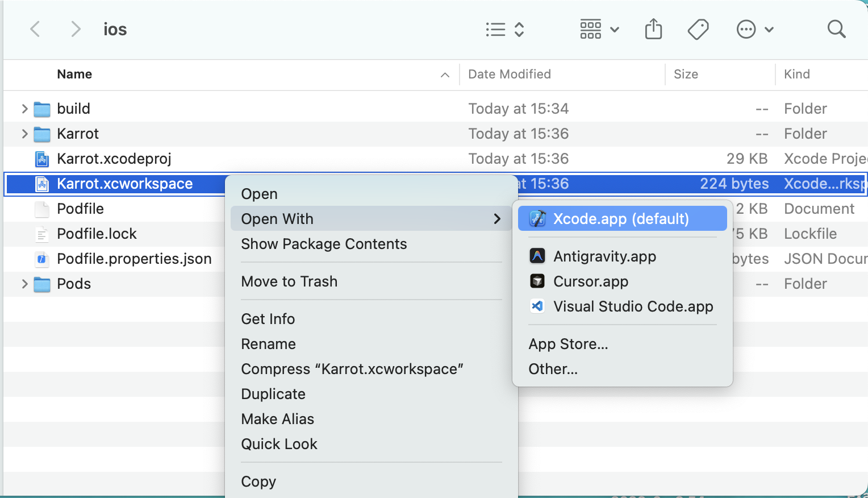Select the build row name

(x=73, y=109)
